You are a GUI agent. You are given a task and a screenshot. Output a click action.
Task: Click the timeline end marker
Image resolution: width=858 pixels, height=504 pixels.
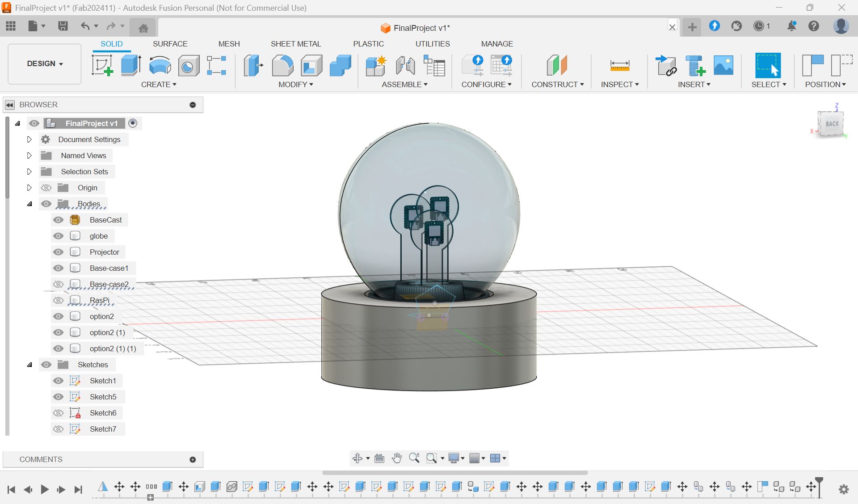[x=819, y=487]
